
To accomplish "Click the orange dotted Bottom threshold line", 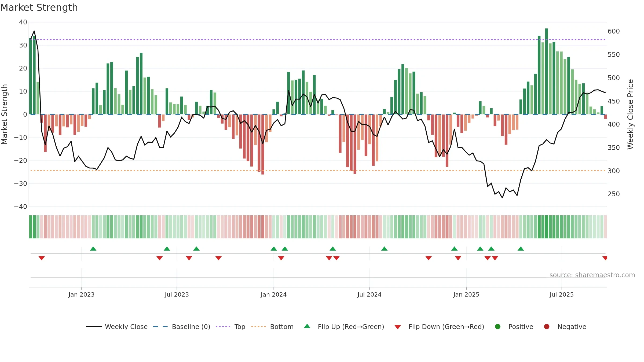I will pos(318,171).
